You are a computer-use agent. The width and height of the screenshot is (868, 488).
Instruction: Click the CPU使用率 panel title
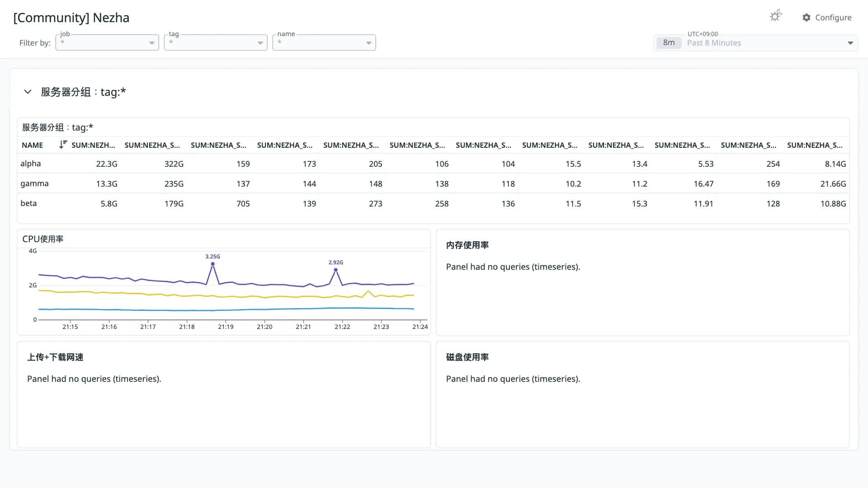pos(43,239)
